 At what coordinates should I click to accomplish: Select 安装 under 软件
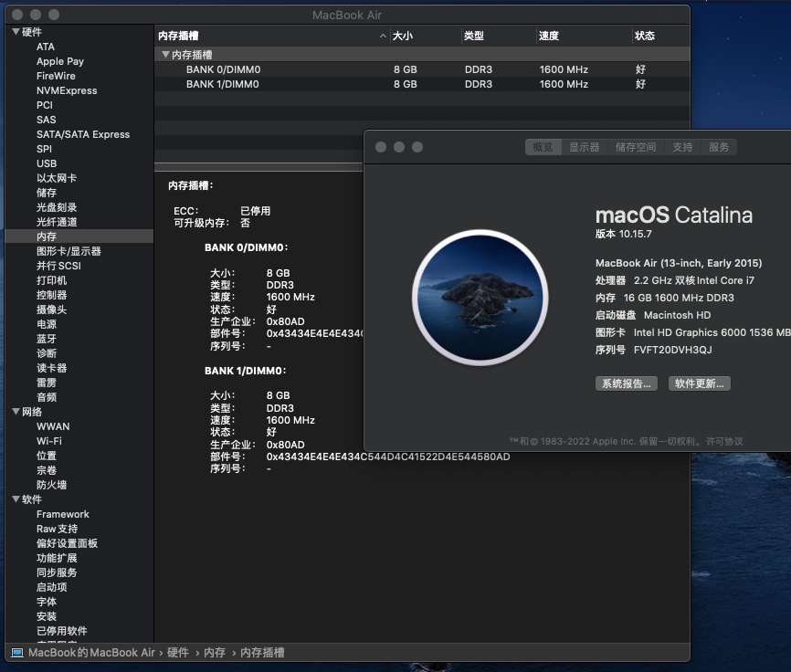click(x=47, y=616)
